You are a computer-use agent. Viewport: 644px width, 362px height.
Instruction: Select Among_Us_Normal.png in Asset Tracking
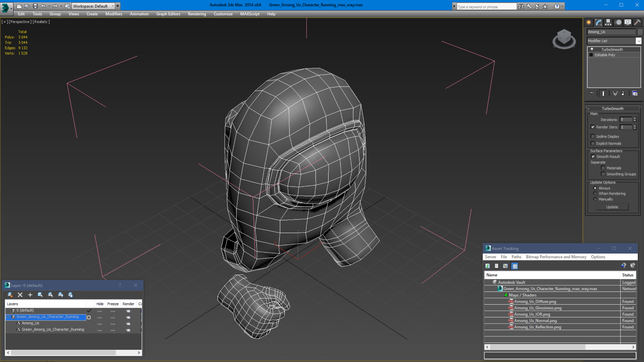[536, 320]
